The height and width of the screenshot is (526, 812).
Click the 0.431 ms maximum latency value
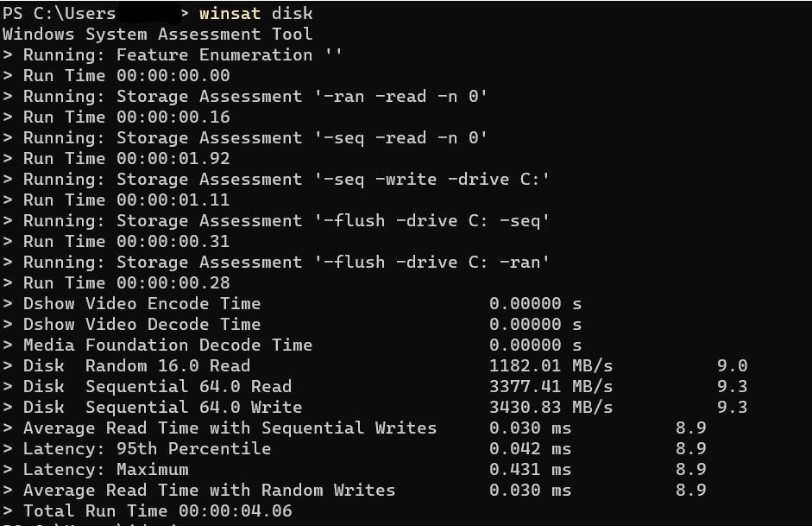[530, 469]
